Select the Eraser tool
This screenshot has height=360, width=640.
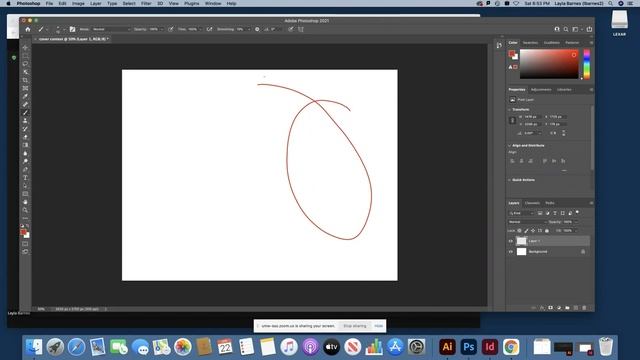pyautogui.click(x=25, y=137)
